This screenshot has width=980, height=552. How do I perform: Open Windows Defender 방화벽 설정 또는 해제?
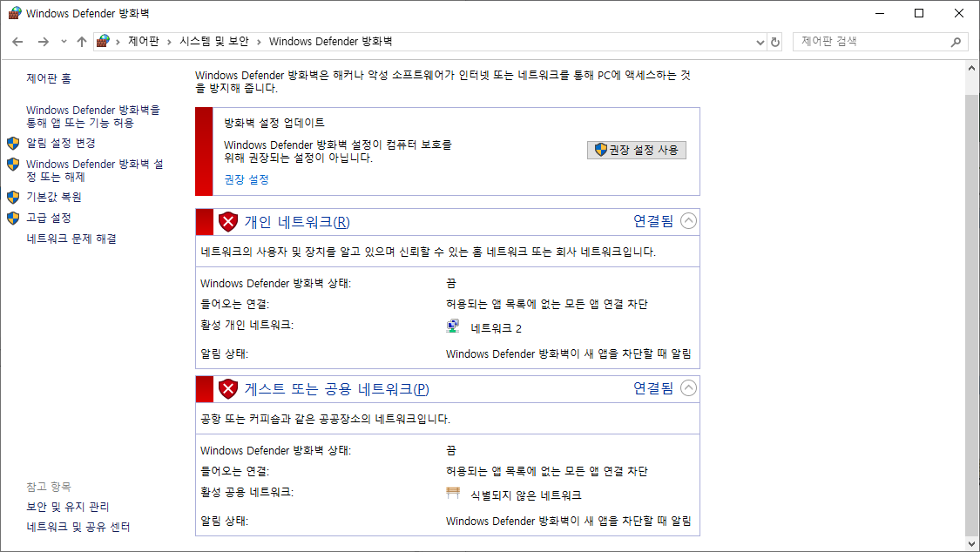[x=94, y=171]
